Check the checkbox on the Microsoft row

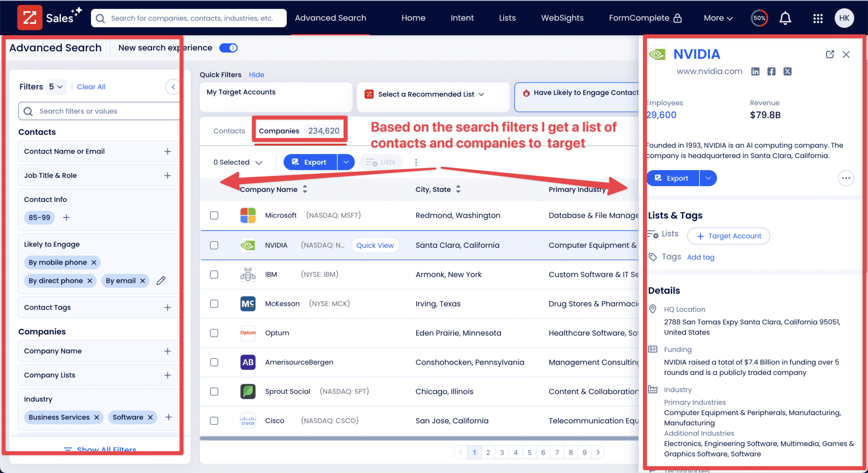(x=214, y=215)
